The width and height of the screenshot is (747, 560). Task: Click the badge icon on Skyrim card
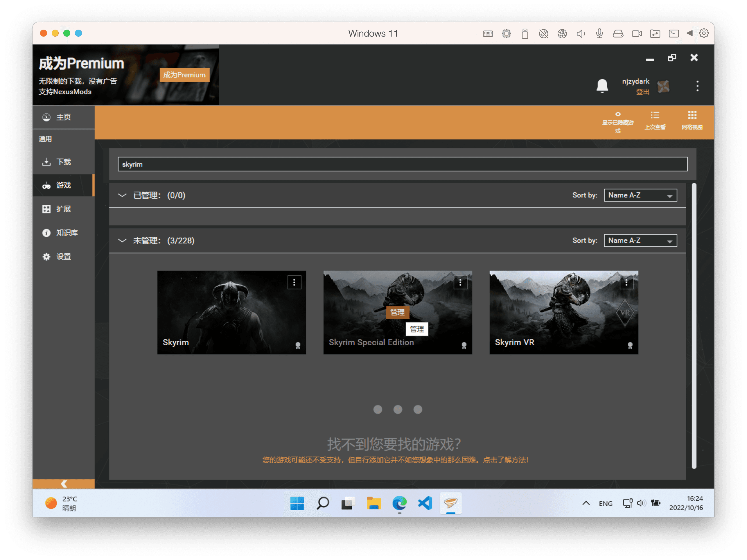(298, 346)
